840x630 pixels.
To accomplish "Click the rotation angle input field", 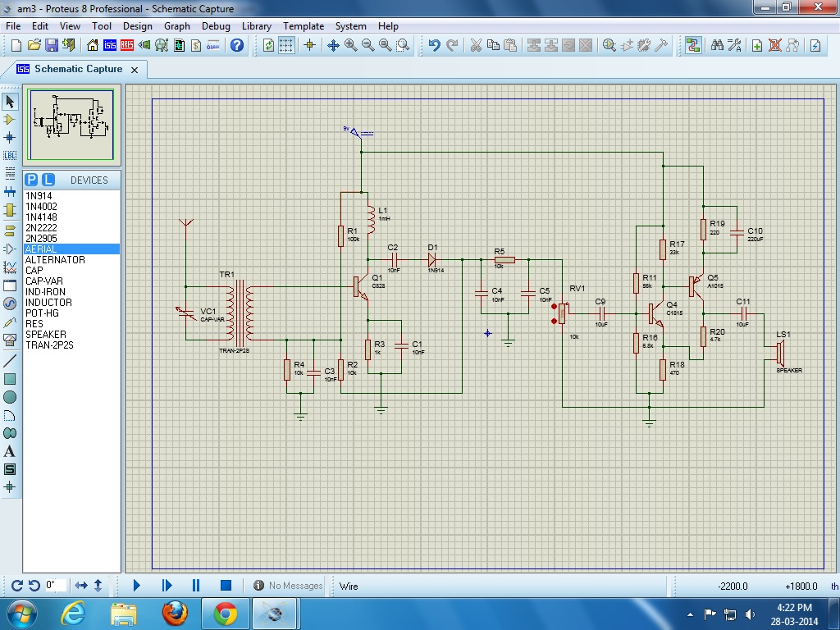I will (56, 585).
